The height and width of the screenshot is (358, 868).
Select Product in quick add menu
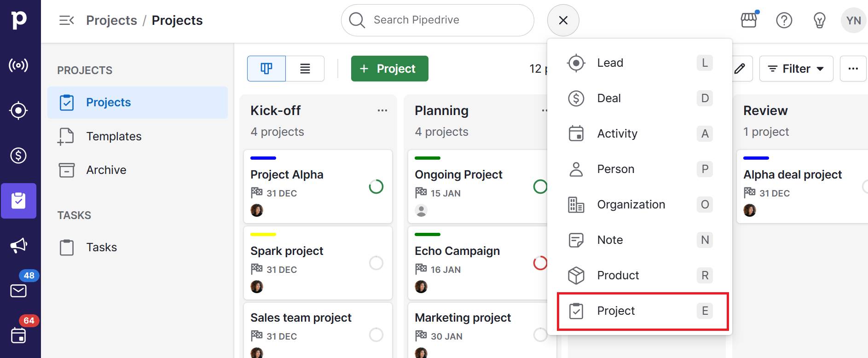coord(640,275)
